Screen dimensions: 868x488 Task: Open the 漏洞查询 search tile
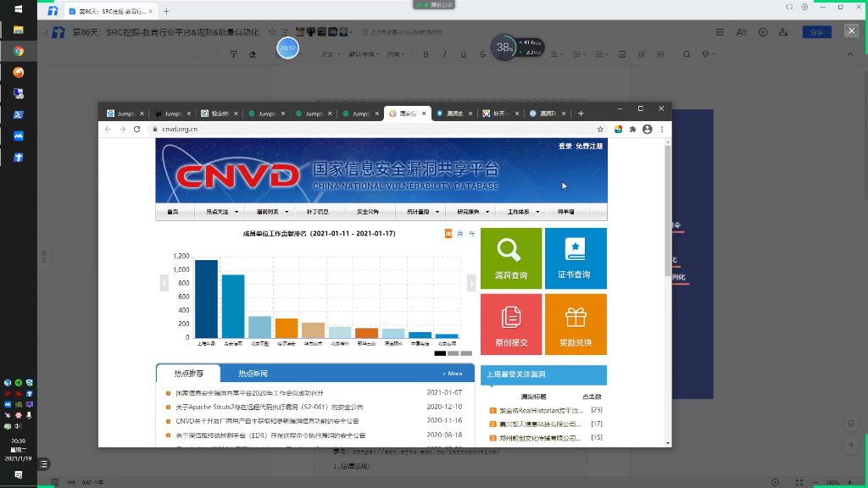(511, 258)
